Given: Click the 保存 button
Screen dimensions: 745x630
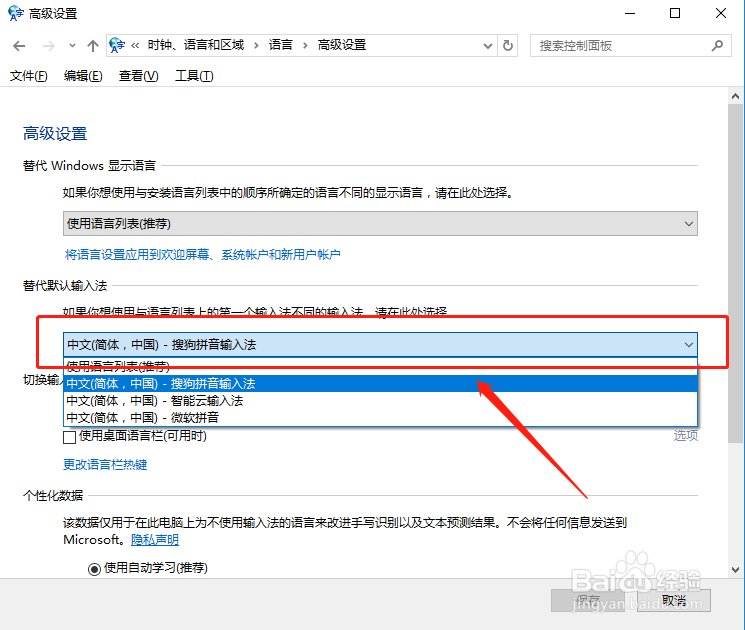Looking at the screenshot, I should (x=588, y=601).
